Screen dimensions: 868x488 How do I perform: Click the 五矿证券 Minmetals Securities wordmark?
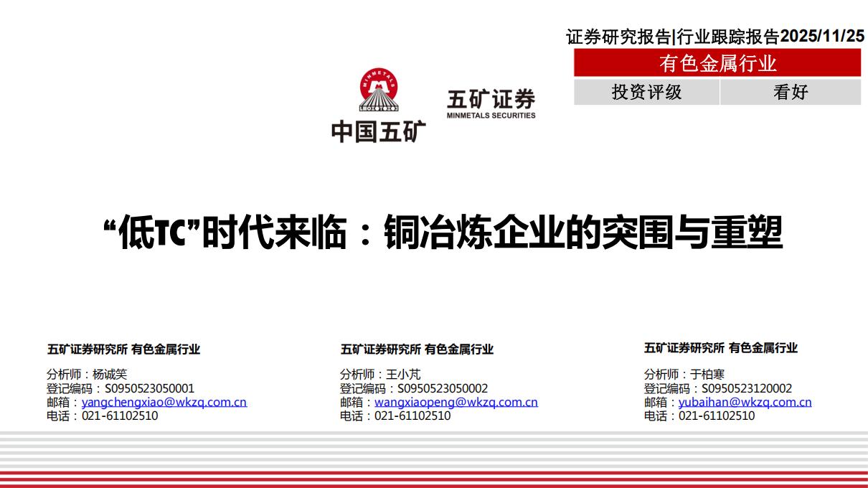tap(491, 103)
